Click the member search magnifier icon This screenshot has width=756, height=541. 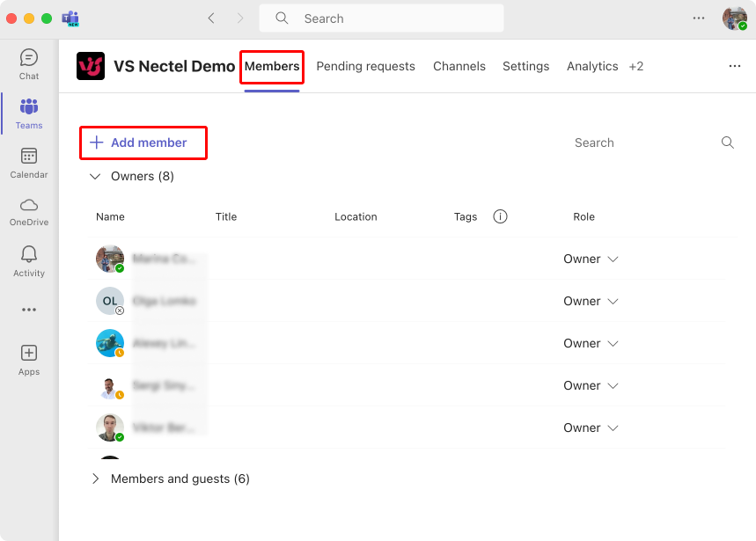point(728,143)
